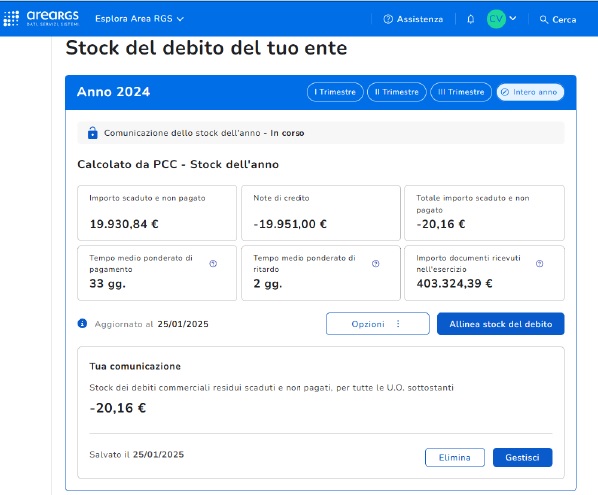Image resolution: width=598 pixels, height=495 pixels.
Task: Show info for Importo documenti ricevuti
Action: click(540, 264)
